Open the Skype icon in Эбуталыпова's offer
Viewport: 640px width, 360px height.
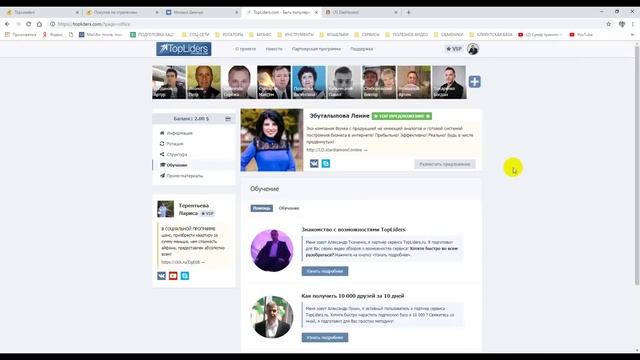click(326, 164)
